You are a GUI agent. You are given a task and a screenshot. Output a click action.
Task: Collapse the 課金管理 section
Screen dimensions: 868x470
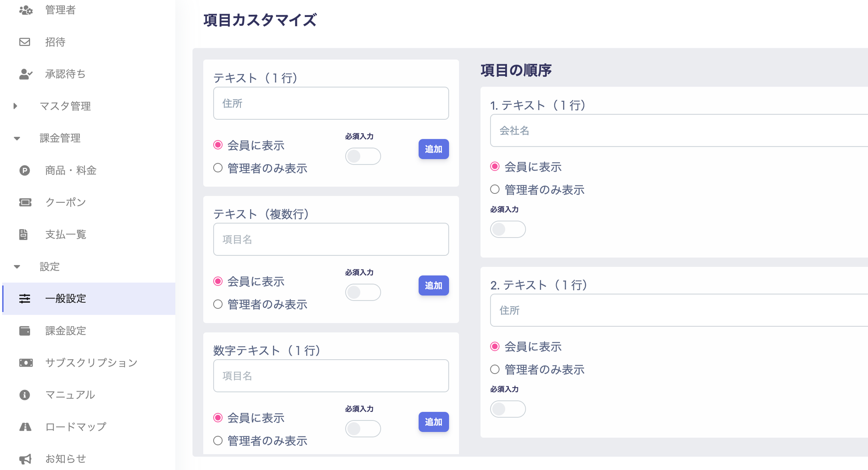coord(17,138)
